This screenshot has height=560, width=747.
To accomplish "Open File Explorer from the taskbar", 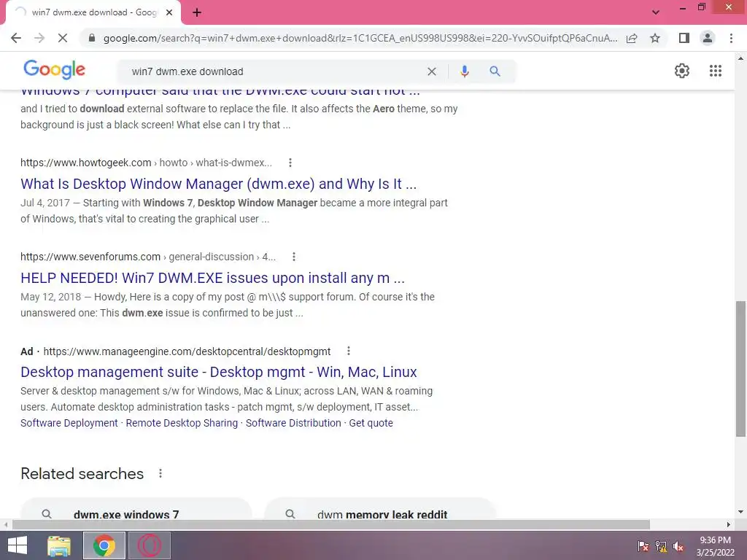I will [59, 545].
